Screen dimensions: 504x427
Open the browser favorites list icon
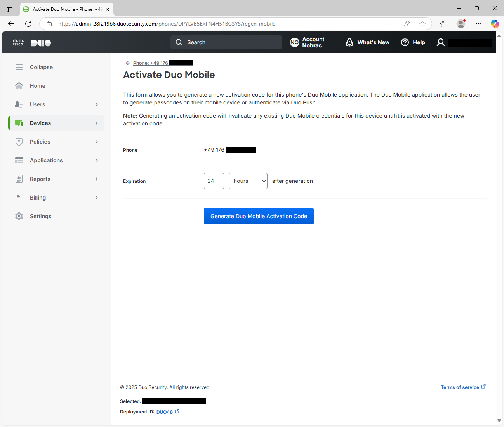tap(443, 24)
